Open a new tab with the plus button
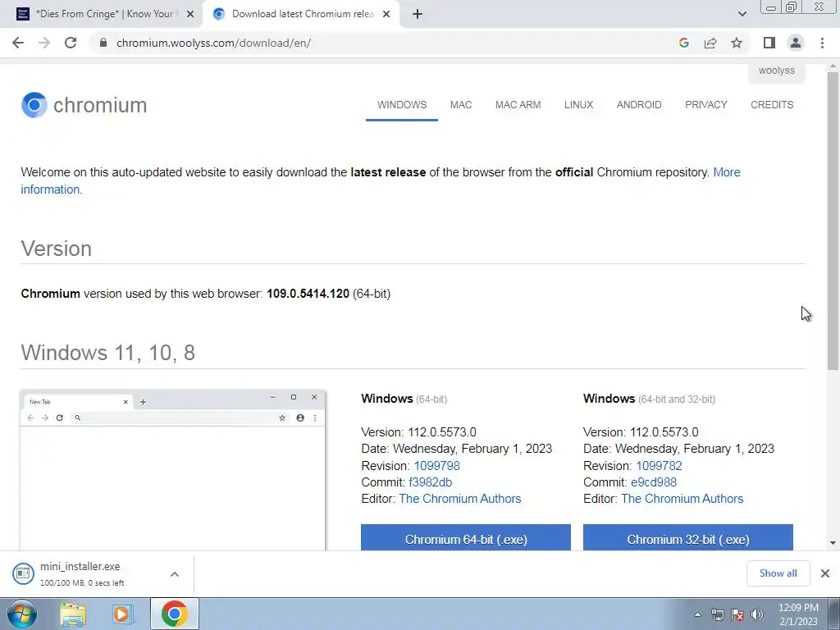Image resolution: width=840 pixels, height=630 pixels. click(x=418, y=15)
